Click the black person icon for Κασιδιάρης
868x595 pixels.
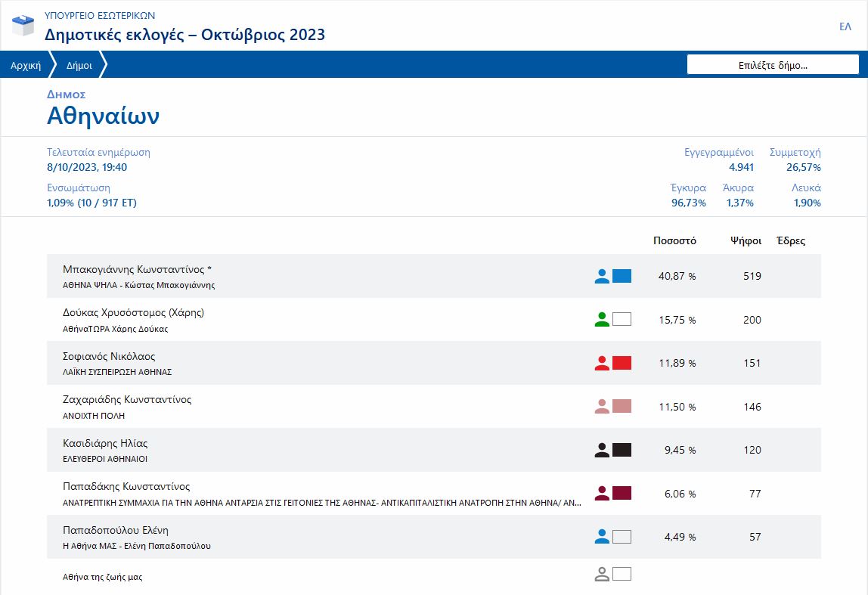pos(602,451)
